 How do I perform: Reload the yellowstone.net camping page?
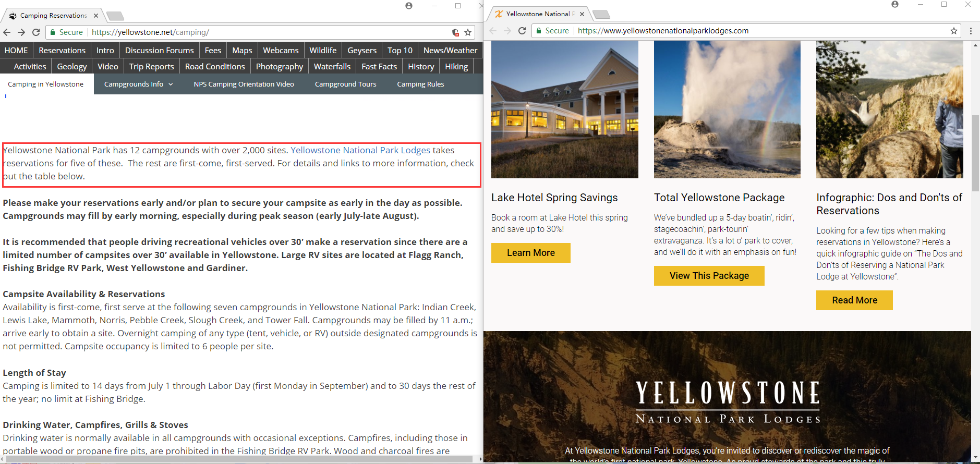[36, 32]
